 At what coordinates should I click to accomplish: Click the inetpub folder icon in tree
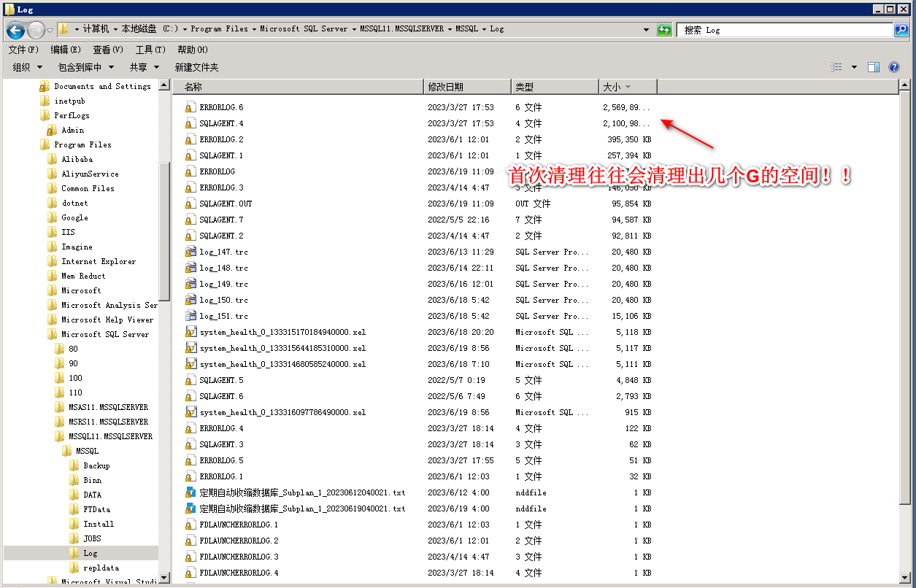coord(45,101)
